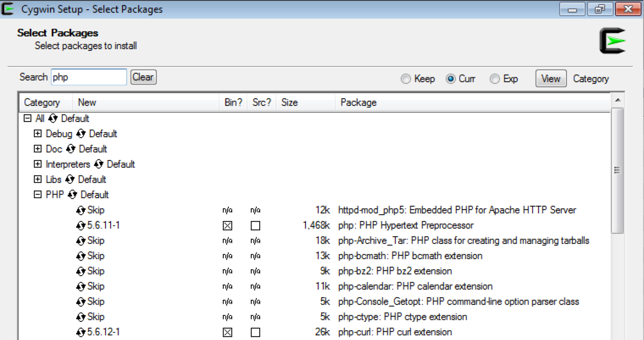Uncheck the Bin? checkbox for php-curl
This screenshot has height=340, width=644.
point(228,332)
